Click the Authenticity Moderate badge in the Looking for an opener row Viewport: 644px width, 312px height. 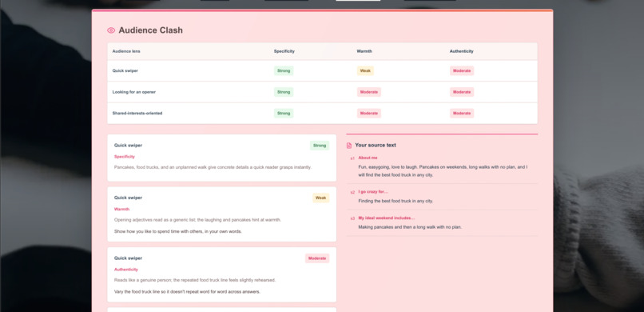click(462, 92)
